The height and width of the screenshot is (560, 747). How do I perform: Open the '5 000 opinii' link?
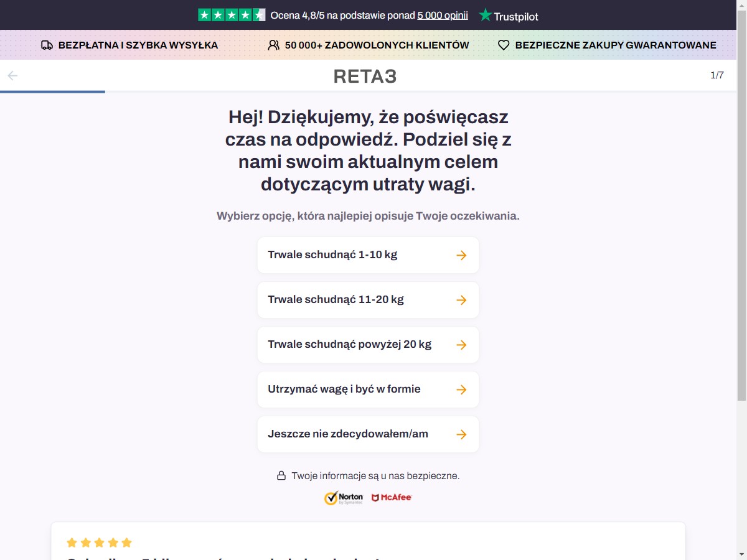click(443, 16)
